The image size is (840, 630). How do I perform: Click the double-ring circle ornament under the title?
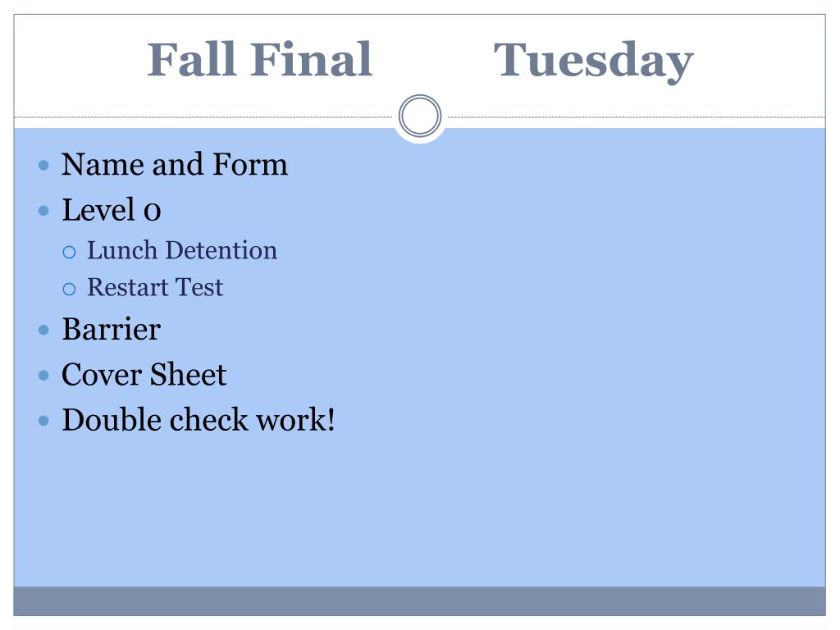[420, 116]
